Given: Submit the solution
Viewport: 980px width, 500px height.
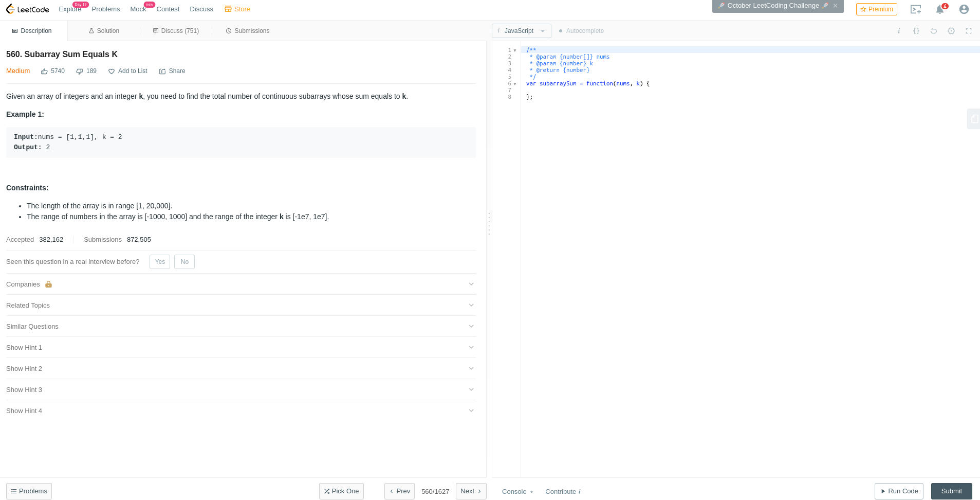Looking at the screenshot, I should 952,491.
